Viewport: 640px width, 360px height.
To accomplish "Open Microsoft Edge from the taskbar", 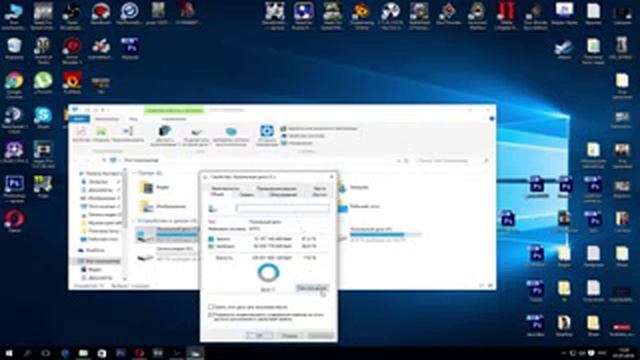I will 65,353.
